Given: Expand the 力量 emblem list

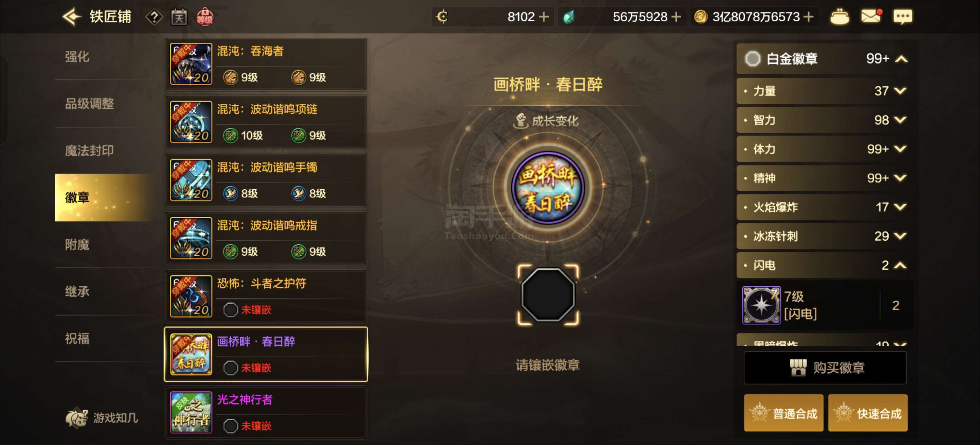Looking at the screenshot, I should tap(900, 91).
